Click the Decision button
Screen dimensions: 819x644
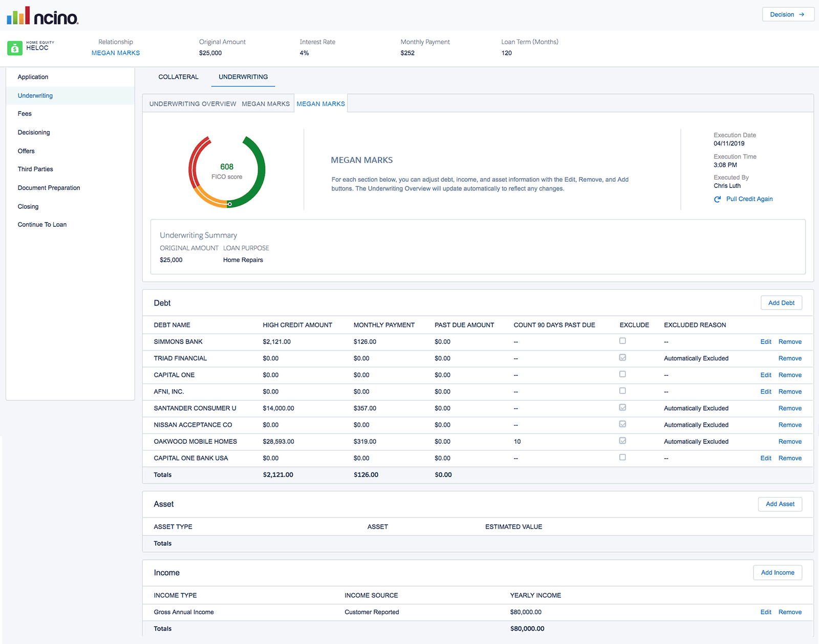pyautogui.click(x=788, y=14)
